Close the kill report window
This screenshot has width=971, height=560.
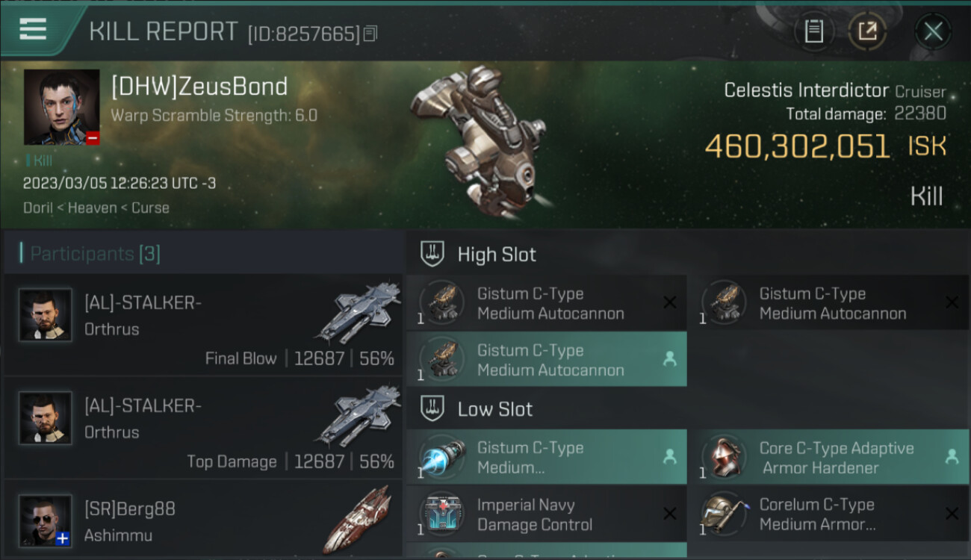coord(933,31)
